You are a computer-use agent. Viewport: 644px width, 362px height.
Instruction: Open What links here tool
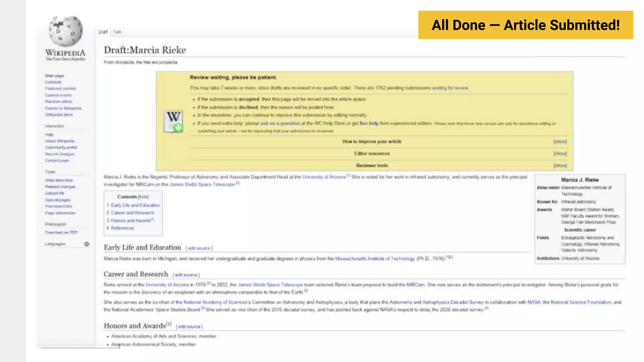point(59,180)
